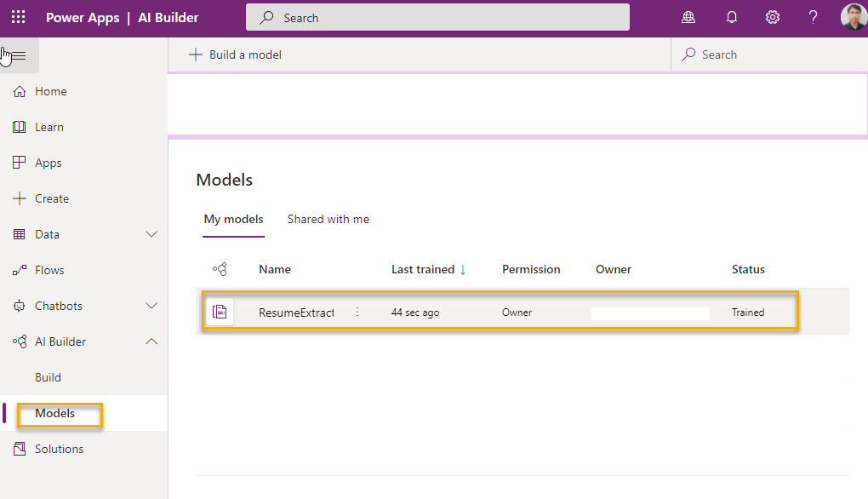
Task: Switch to My models tab
Action: click(234, 220)
